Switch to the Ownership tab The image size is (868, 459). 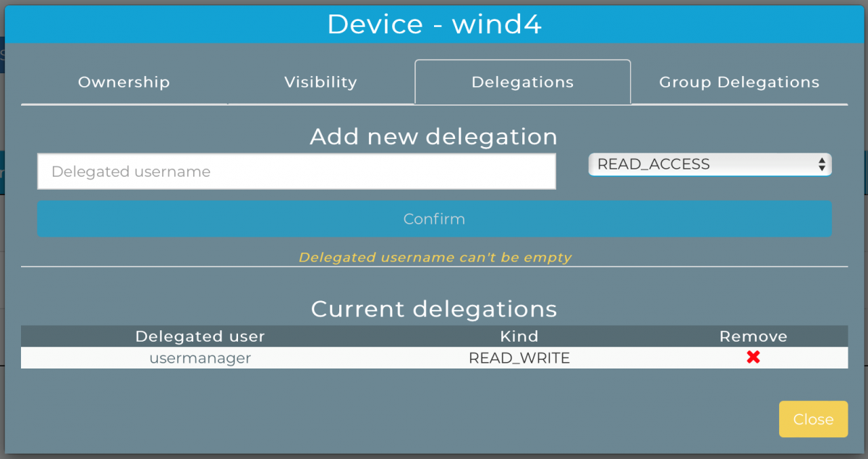124,83
